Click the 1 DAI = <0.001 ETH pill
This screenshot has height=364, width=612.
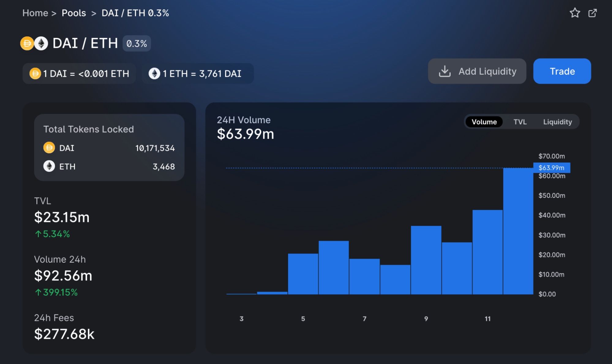pyautogui.click(x=79, y=73)
